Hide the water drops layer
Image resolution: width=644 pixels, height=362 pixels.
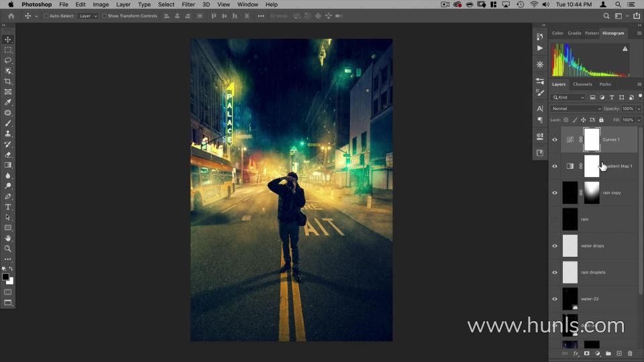pyautogui.click(x=555, y=246)
